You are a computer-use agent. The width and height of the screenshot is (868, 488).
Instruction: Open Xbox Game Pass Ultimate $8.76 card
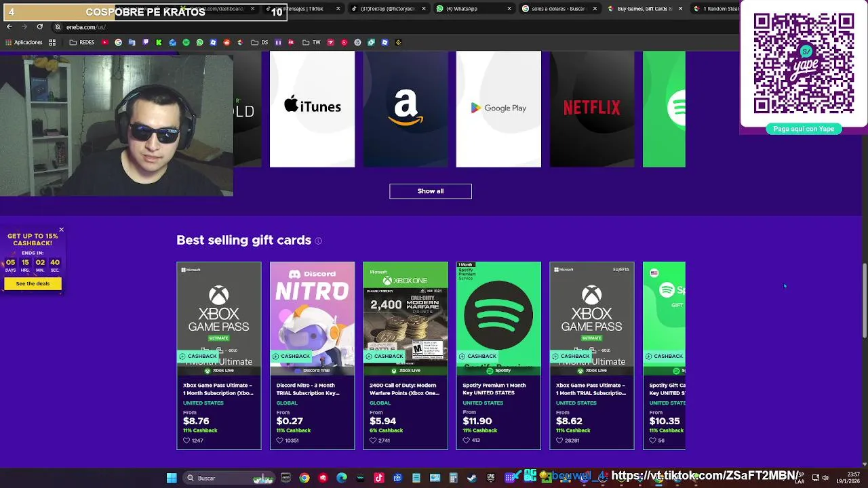click(x=218, y=355)
